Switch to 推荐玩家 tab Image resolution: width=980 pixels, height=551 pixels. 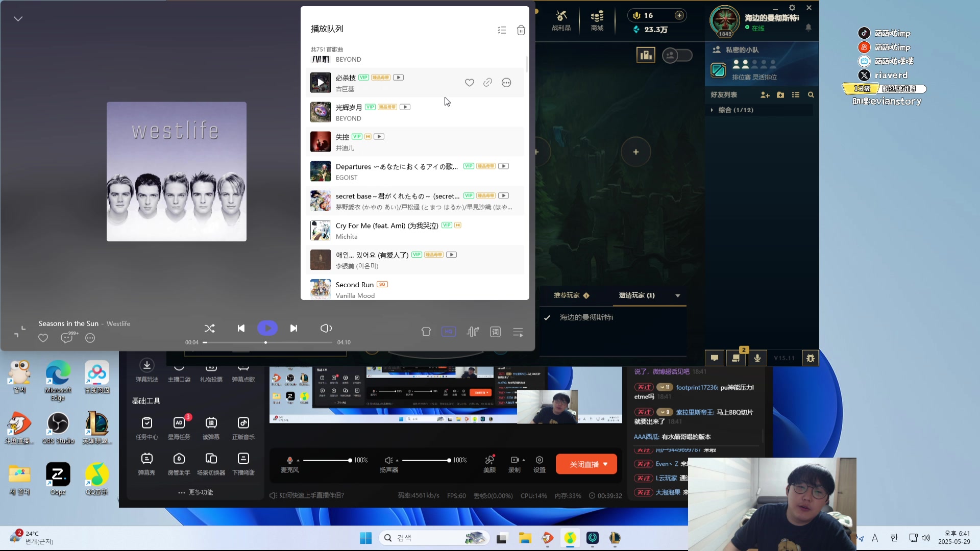click(571, 295)
